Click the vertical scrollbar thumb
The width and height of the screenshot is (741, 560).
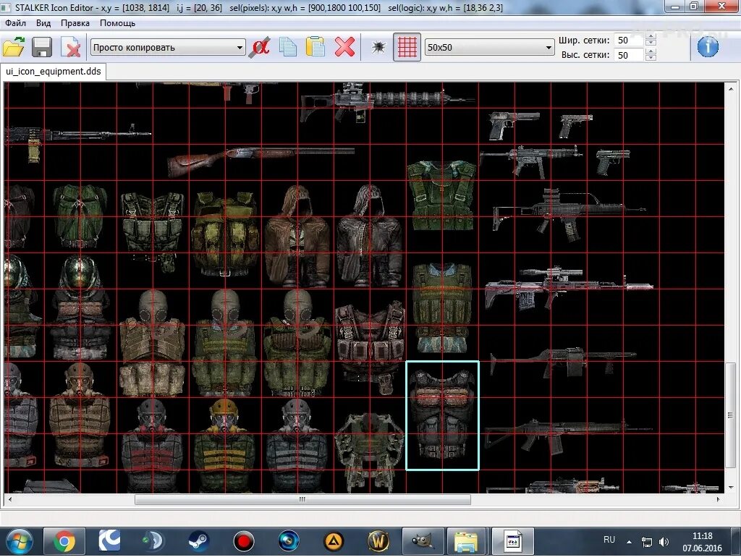coord(731,415)
